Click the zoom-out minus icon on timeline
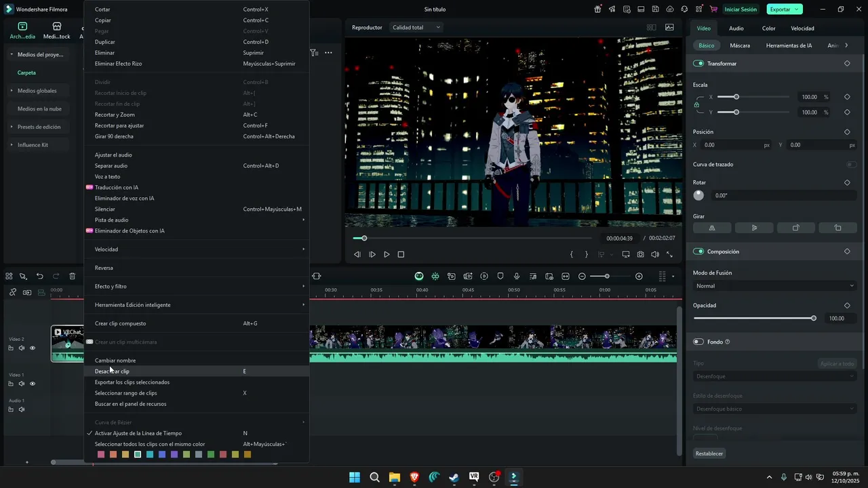The height and width of the screenshot is (488, 868). [x=582, y=277]
